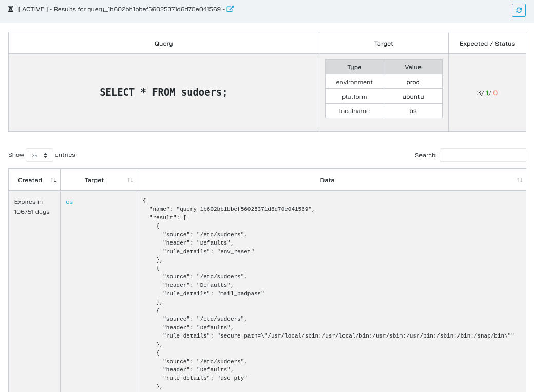
Task: Click the JSON secure_path rule_details line
Action: 338,336
